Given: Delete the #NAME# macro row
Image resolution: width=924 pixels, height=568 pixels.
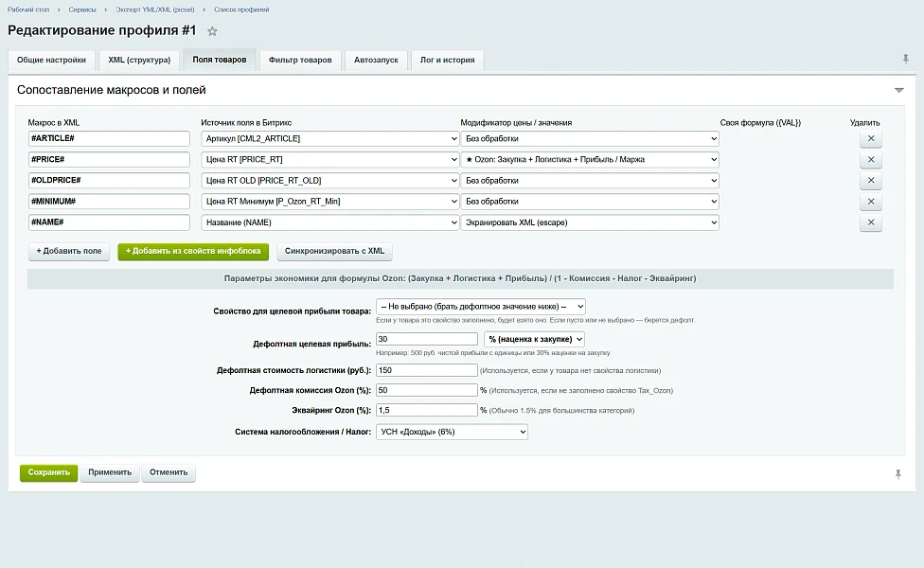Looking at the screenshot, I should (x=870, y=222).
